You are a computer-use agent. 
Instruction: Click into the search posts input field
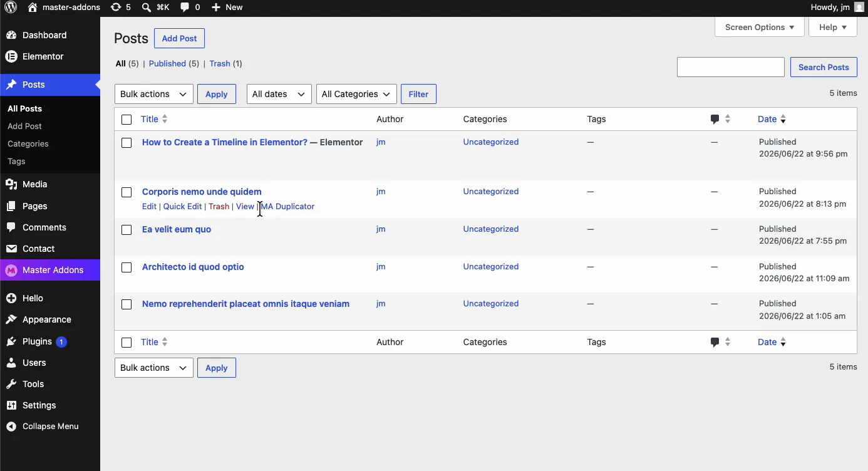click(x=731, y=67)
